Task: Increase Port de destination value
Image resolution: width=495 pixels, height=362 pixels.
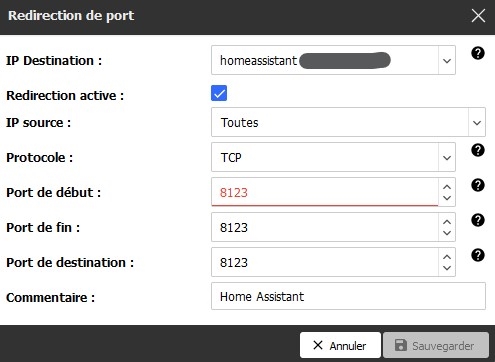Action: (x=447, y=257)
